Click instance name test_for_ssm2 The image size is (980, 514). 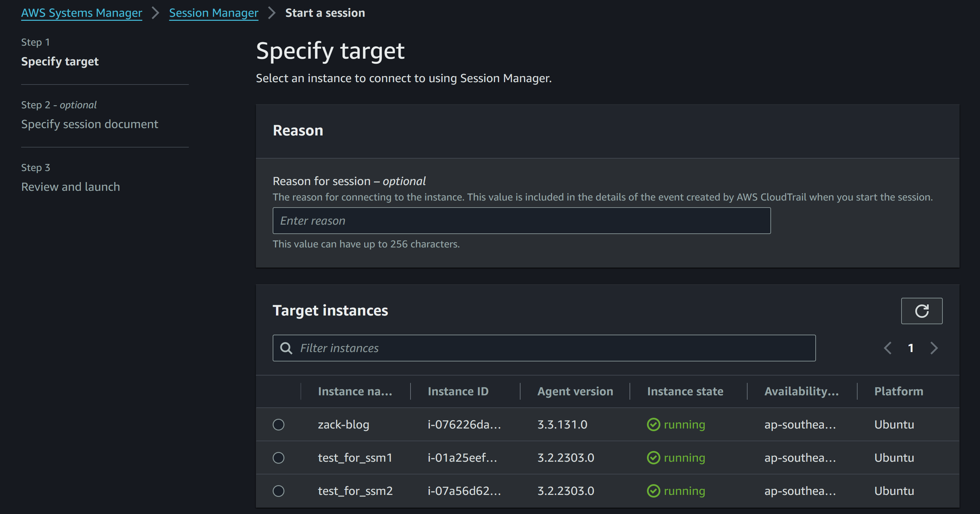click(x=355, y=491)
